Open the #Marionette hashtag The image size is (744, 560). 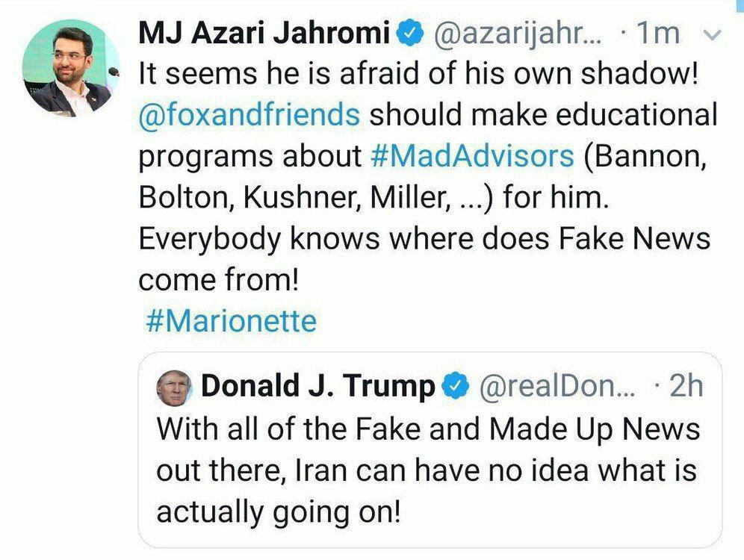(x=231, y=321)
